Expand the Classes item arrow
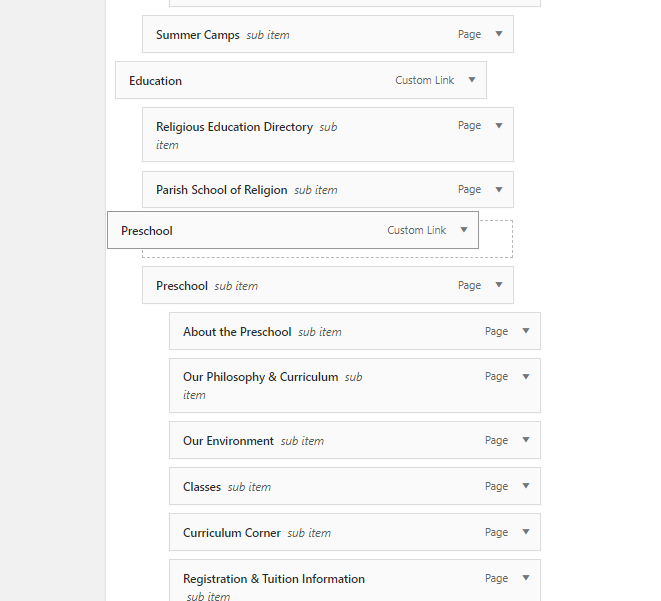This screenshot has height=601, width=661. 526,486
